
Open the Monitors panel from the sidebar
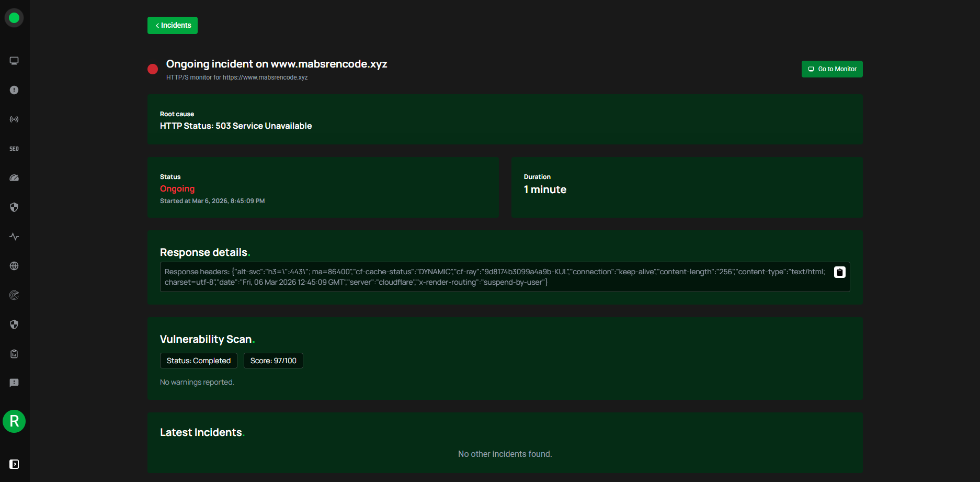[14, 60]
